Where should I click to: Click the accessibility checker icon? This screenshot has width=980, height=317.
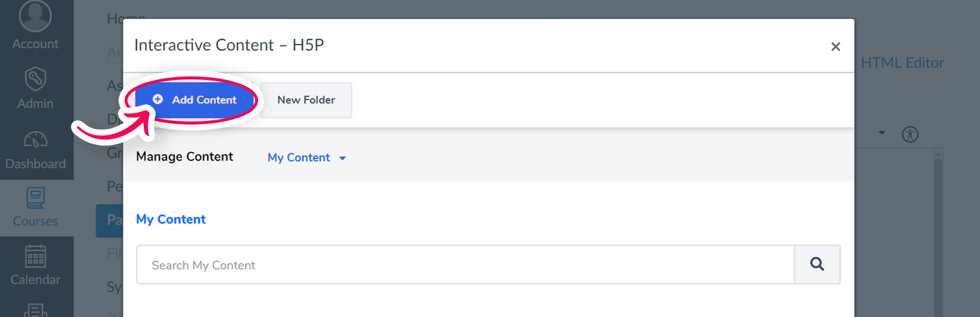pos(910,134)
